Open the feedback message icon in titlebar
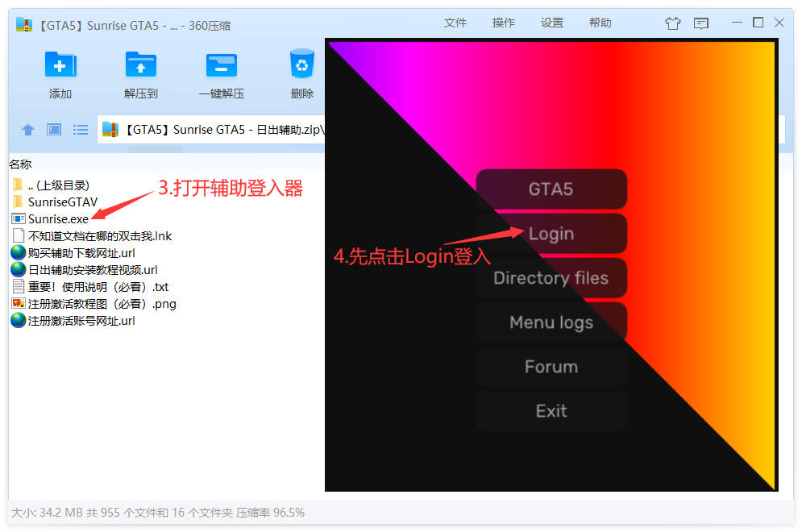802x532 pixels. pyautogui.click(x=700, y=23)
